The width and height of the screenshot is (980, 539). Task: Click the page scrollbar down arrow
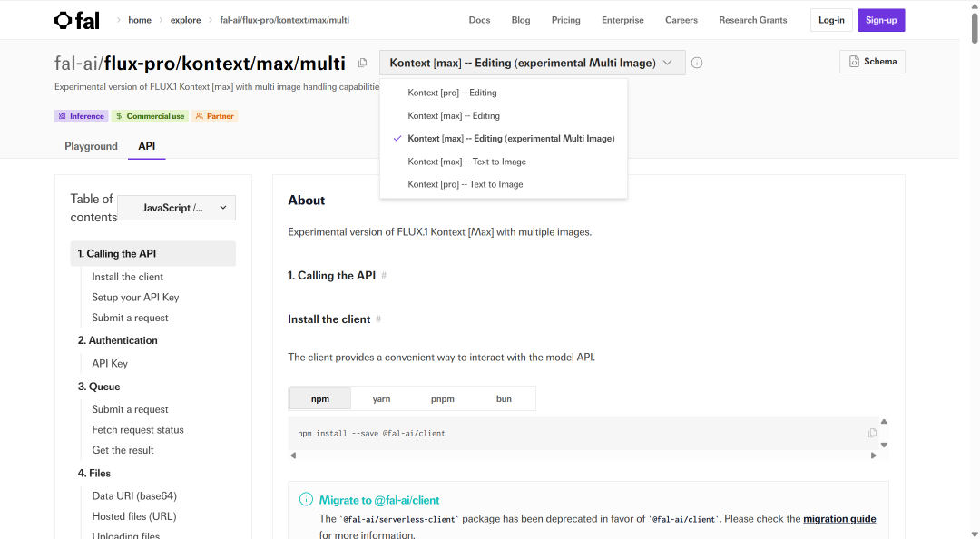coord(975,534)
